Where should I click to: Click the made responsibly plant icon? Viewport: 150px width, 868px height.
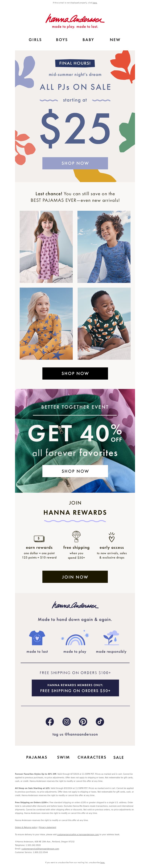pyautogui.click(x=111, y=638)
